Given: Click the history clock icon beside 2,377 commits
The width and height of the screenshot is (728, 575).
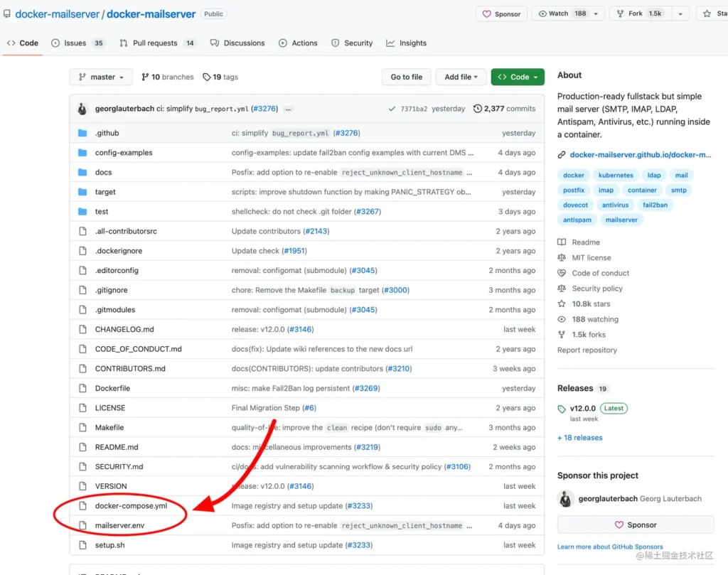Looking at the screenshot, I should 477,109.
